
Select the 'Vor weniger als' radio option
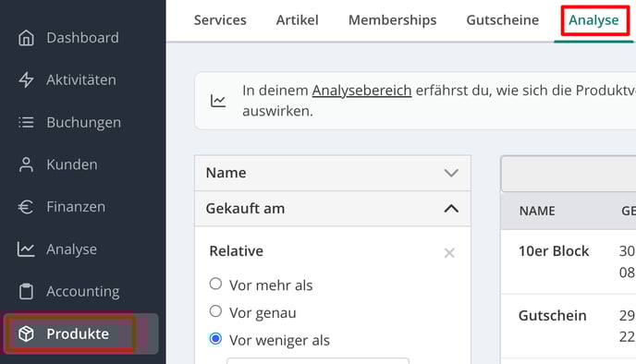point(215,338)
